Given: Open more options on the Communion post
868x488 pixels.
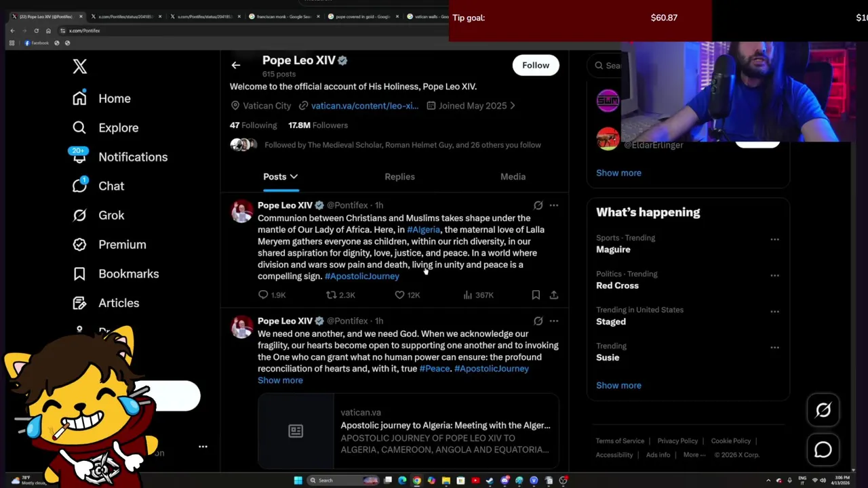Looking at the screenshot, I should pos(554,205).
